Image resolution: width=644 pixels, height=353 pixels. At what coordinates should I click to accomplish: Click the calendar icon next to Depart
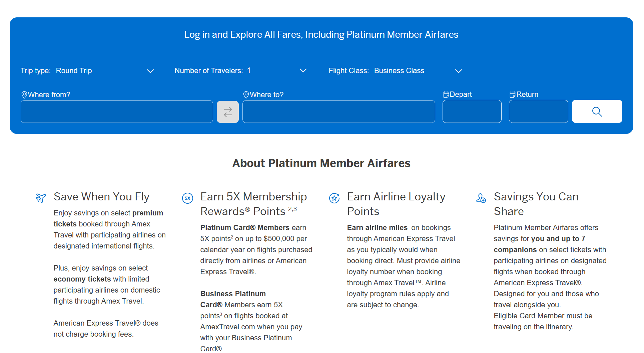pyautogui.click(x=446, y=95)
